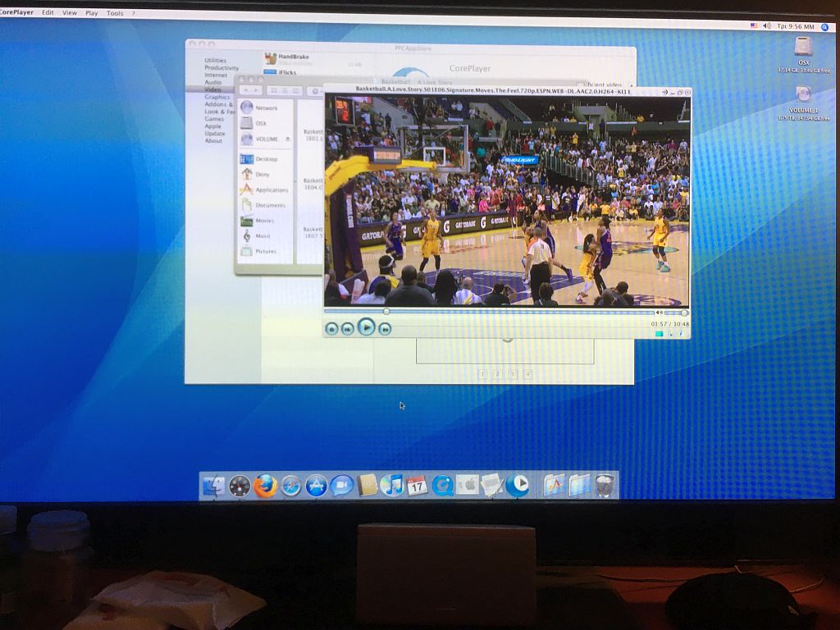Click the Finder window forward arrow
This screenshot has width=840, height=630.
(257, 91)
